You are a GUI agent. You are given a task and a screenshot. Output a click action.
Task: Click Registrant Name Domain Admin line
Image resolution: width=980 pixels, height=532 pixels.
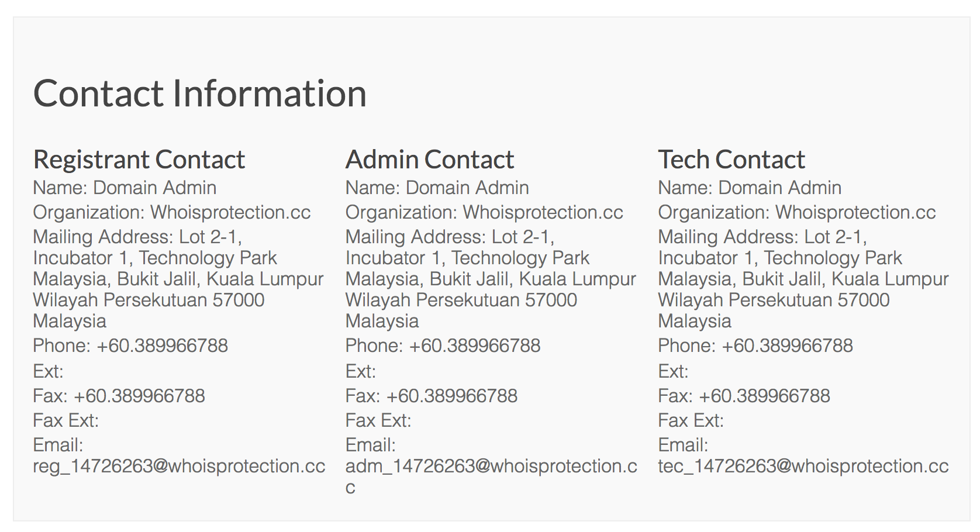(125, 188)
